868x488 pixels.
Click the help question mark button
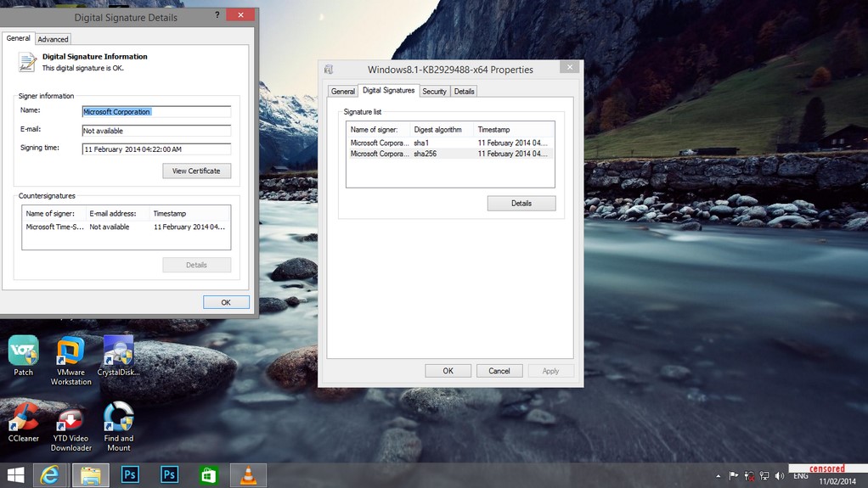tap(217, 15)
